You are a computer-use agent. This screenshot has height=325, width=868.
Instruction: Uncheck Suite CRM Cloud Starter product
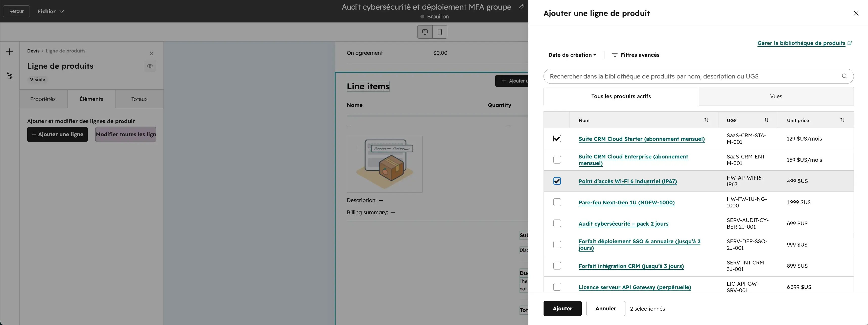557,139
